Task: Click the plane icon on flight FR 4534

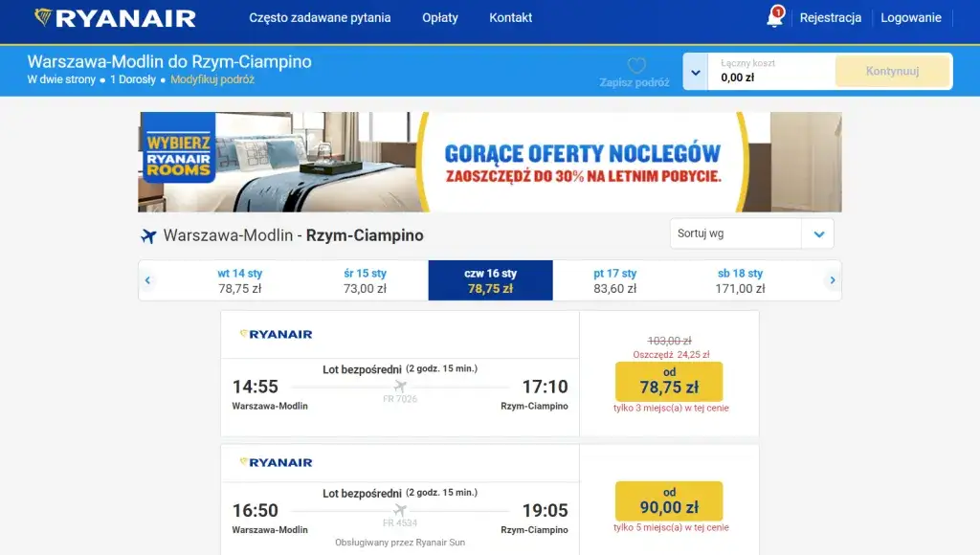Action: click(x=401, y=510)
